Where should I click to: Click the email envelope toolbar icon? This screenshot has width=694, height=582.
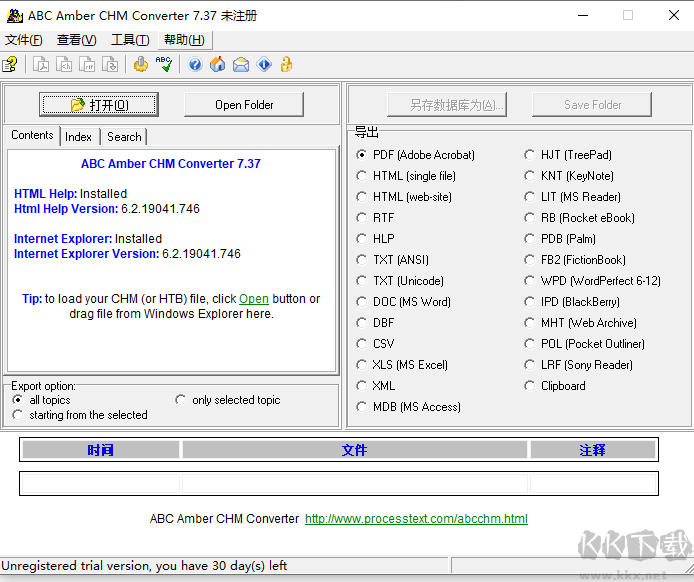pos(241,65)
